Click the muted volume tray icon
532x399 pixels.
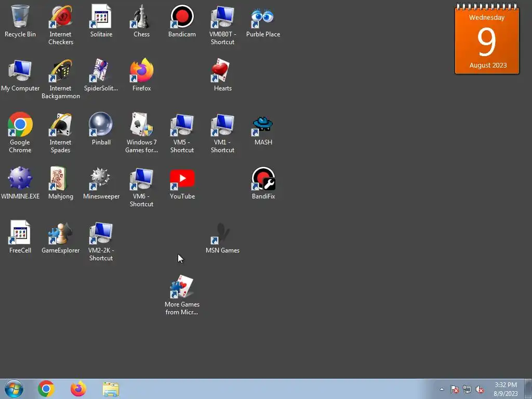point(480,389)
